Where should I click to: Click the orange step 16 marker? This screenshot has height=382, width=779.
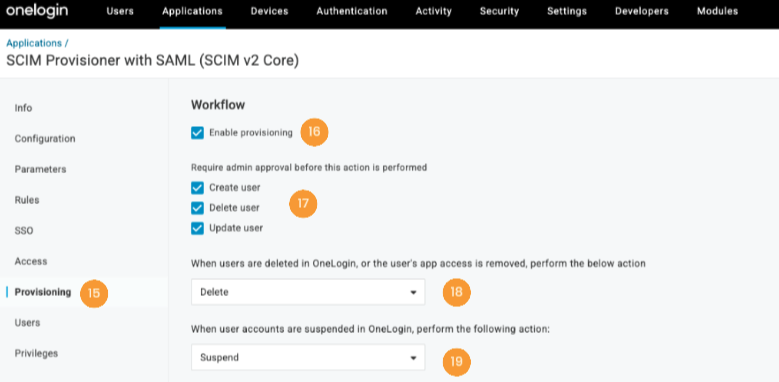[314, 132]
